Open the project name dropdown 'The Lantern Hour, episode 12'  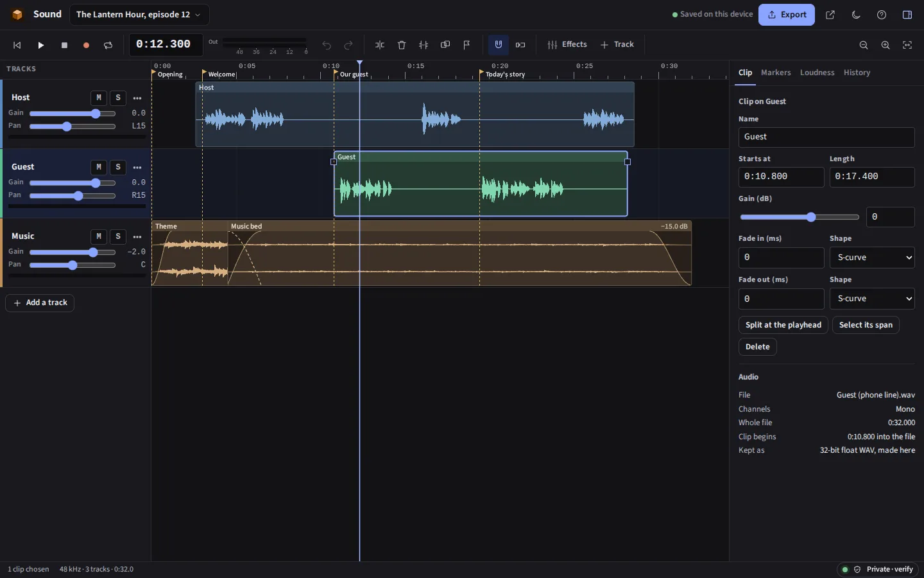pyautogui.click(x=139, y=15)
